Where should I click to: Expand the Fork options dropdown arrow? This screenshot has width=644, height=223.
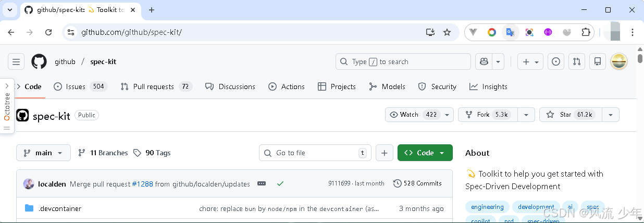point(527,115)
